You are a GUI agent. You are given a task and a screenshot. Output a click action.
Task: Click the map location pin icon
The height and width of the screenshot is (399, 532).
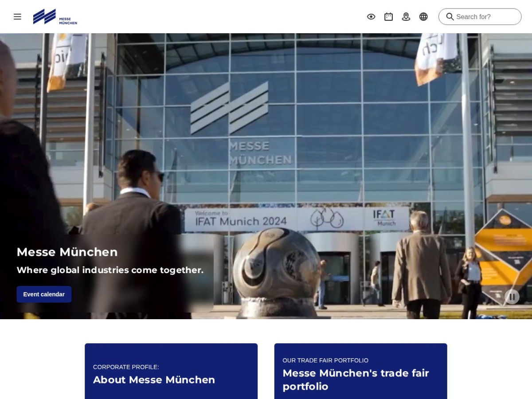(406, 16)
